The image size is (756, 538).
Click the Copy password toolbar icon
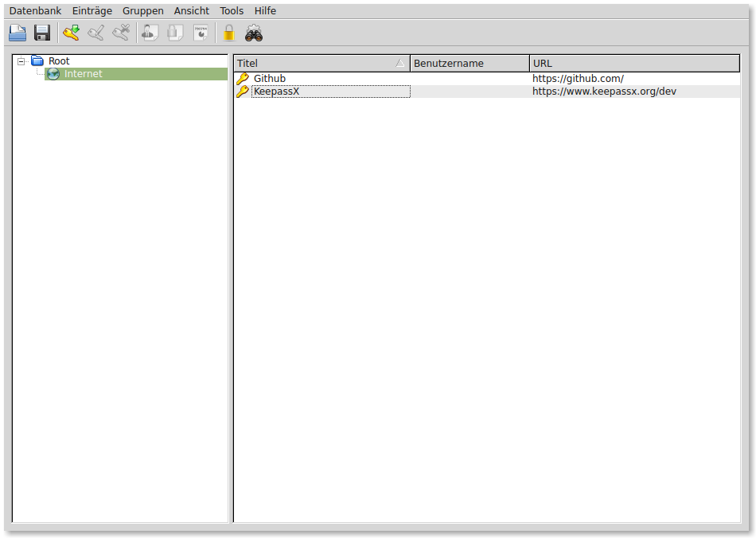175,33
